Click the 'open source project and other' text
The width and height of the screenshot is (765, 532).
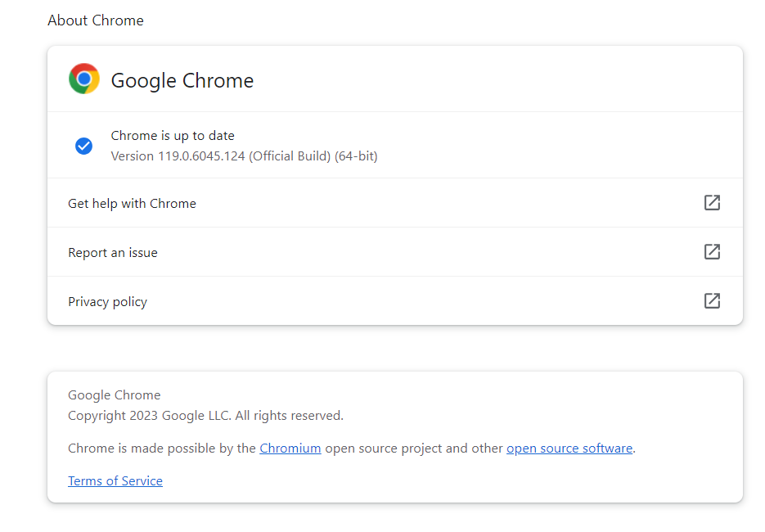click(413, 449)
